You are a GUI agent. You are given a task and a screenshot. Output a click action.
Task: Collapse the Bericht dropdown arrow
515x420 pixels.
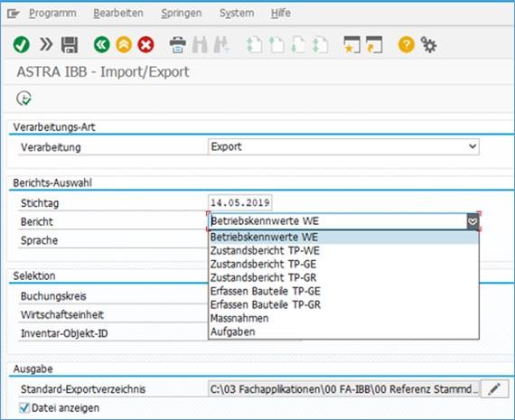[473, 221]
